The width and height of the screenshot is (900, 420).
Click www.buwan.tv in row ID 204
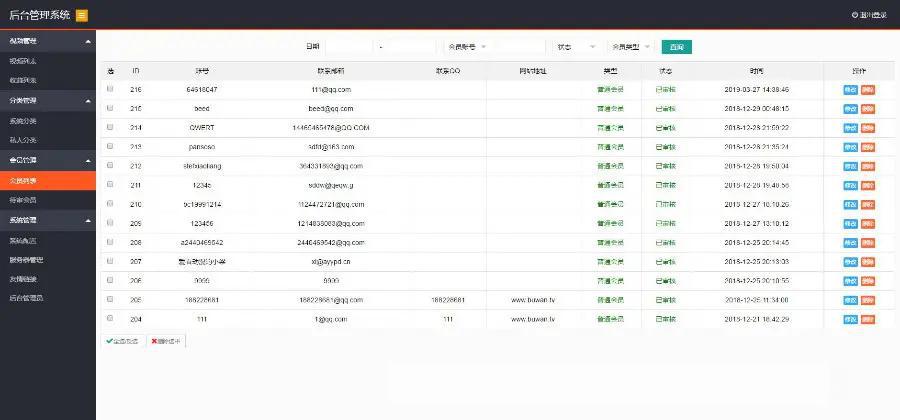tap(533, 319)
